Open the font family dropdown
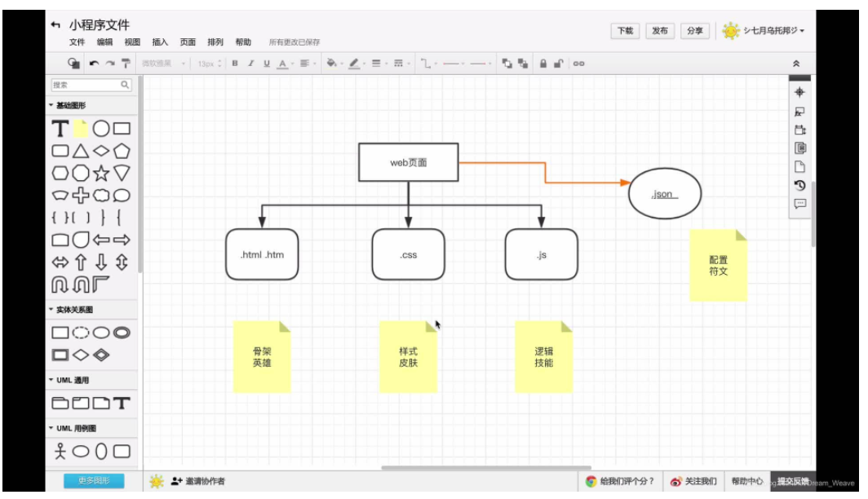 point(163,64)
